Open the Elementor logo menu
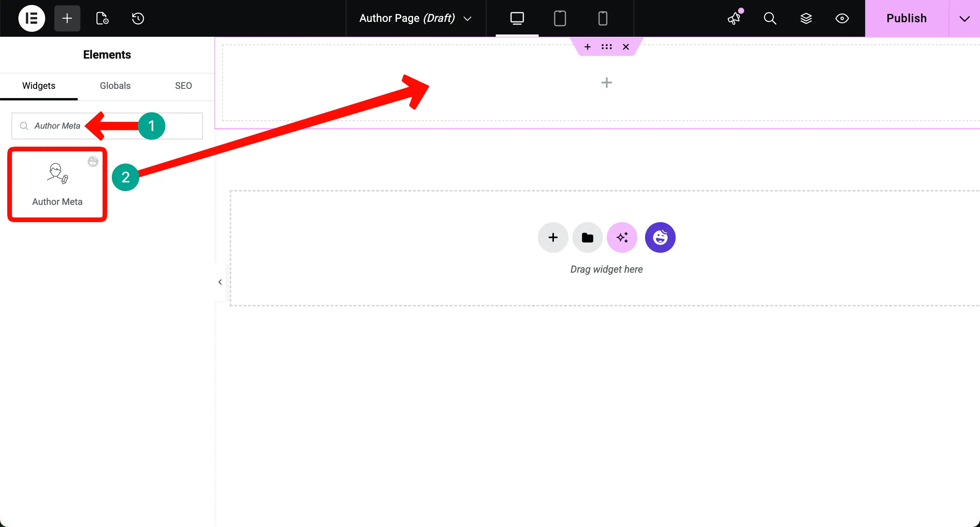Image resolution: width=980 pixels, height=527 pixels. pyautogui.click(x=31, y=18)
